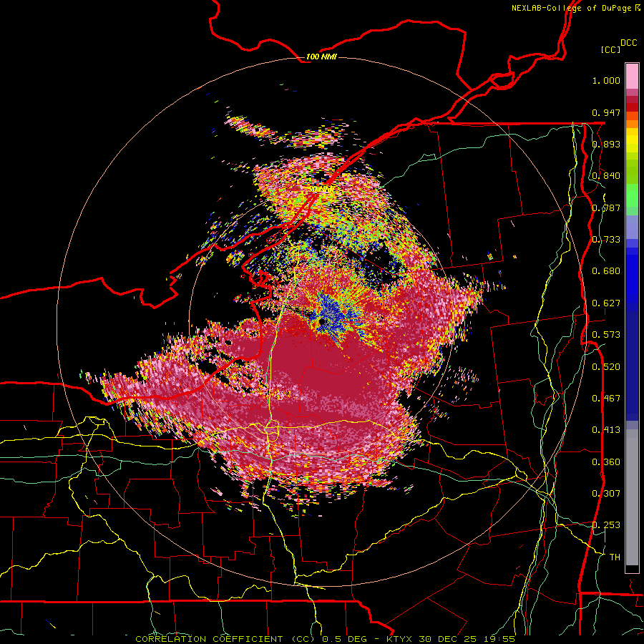The height and width of the screenshot is (644, 644).
Task: Click the 0.253 scale value
Action: coord(606,525)
